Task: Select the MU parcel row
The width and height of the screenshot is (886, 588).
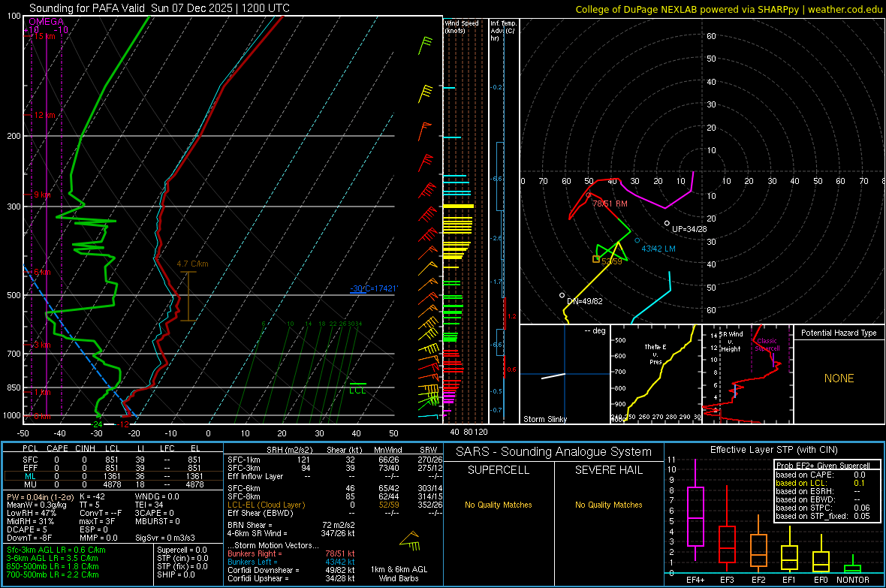Action: coord(113,484)
